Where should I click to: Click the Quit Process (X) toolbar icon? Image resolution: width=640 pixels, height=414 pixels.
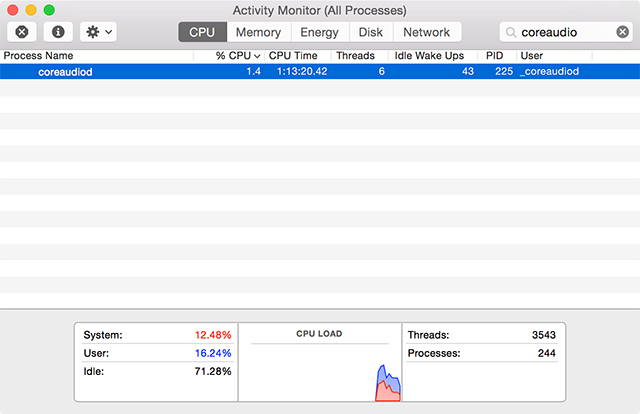[x=22, y=32]
